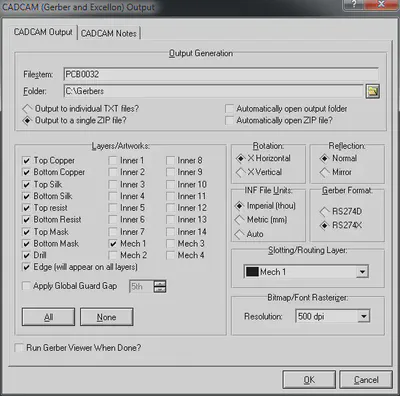Increase guard gap with up spinner

[x=160, y=283]
